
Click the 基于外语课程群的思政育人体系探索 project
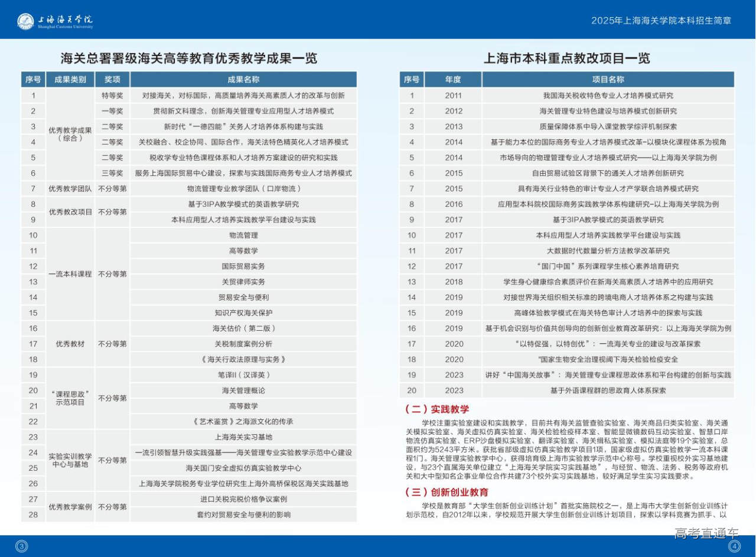click(608, 390)
